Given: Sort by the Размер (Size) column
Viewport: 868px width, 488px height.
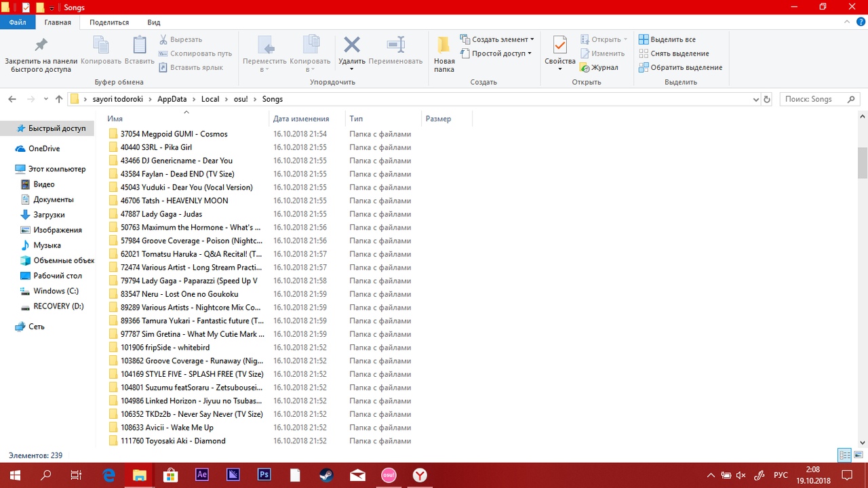Looking at the screenshot, I should pos(446,119).
